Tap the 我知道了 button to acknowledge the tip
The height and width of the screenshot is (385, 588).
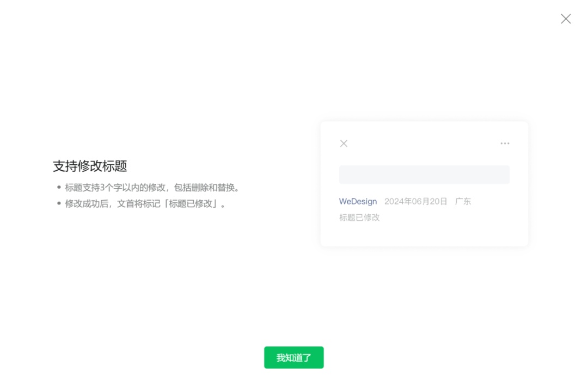point(293,357)
